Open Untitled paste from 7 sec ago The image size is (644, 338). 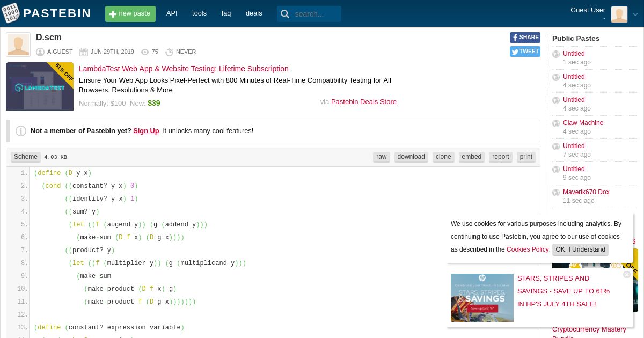tap(574, 146)
